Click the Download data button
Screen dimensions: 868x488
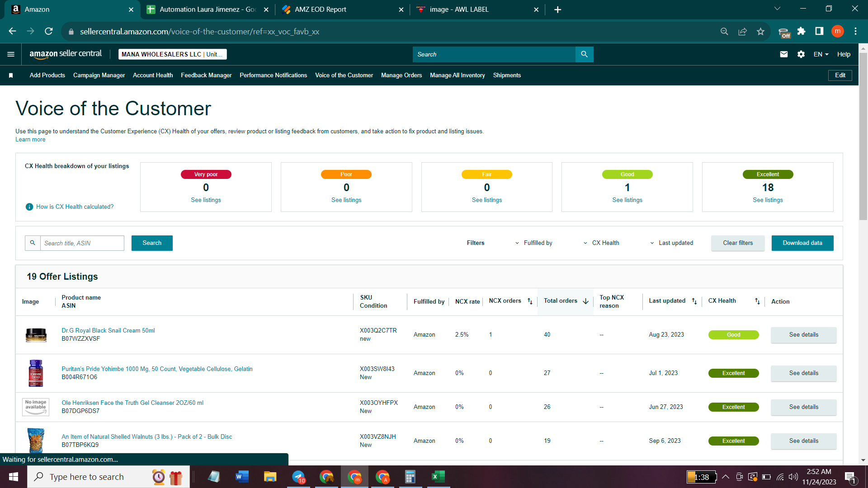coord(802,243)
